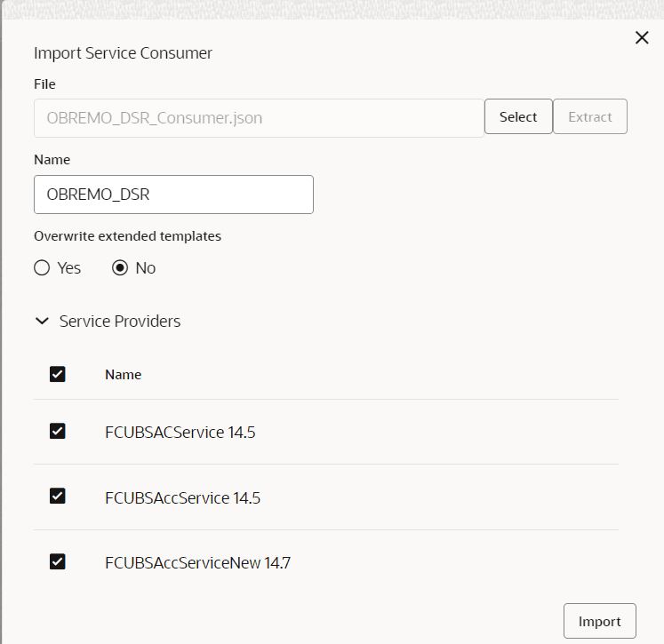Click the Import Service Consumer title
Image resolution: width=664 pixels, height=644 pixels.
tap(123, 53)
